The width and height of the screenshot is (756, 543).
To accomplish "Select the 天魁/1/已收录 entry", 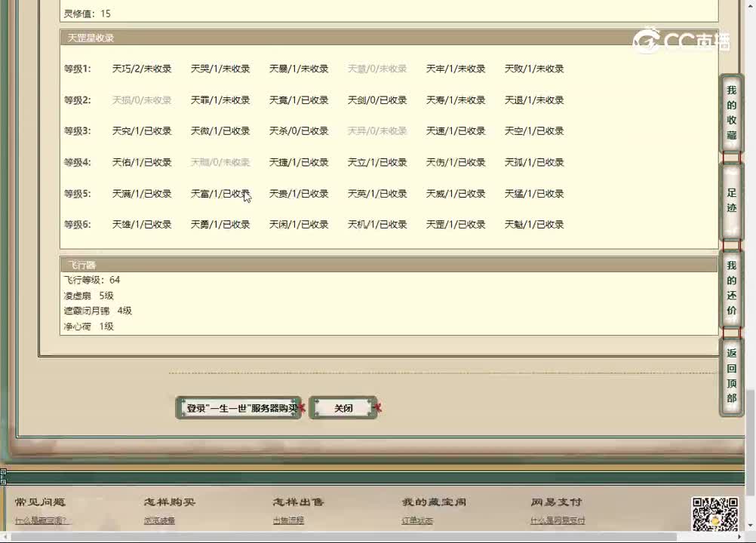I will 534,225.
